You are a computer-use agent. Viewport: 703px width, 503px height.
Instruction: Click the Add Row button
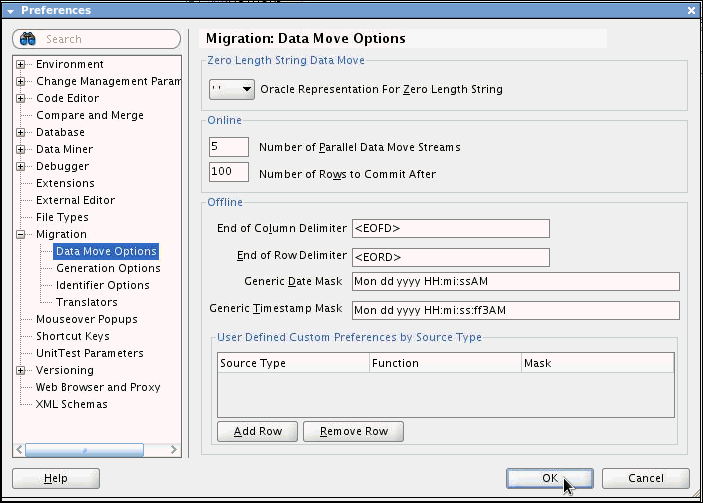[257, 432]
